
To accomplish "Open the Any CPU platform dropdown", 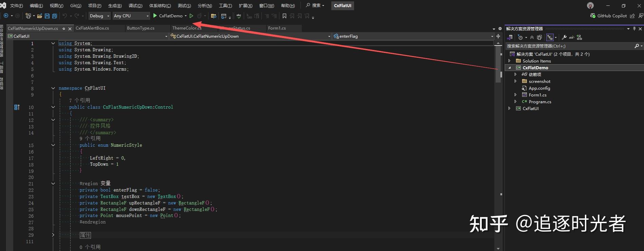I will pos(131,16).
